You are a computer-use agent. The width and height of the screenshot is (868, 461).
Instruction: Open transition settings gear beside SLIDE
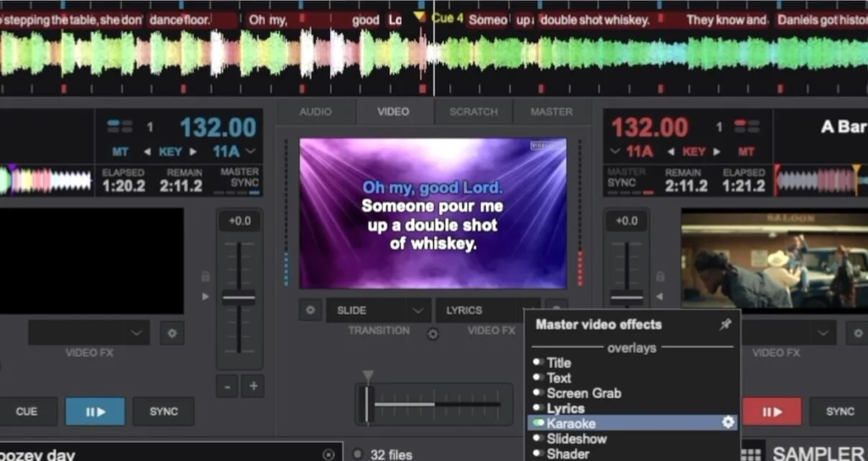(x=310, y=310)
